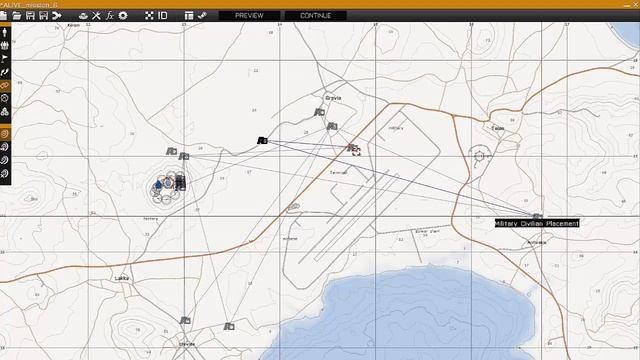The height and width of the screenshot is (360, 640).
Task: Select the single person Objects mode icon
Action: point(5,32)
